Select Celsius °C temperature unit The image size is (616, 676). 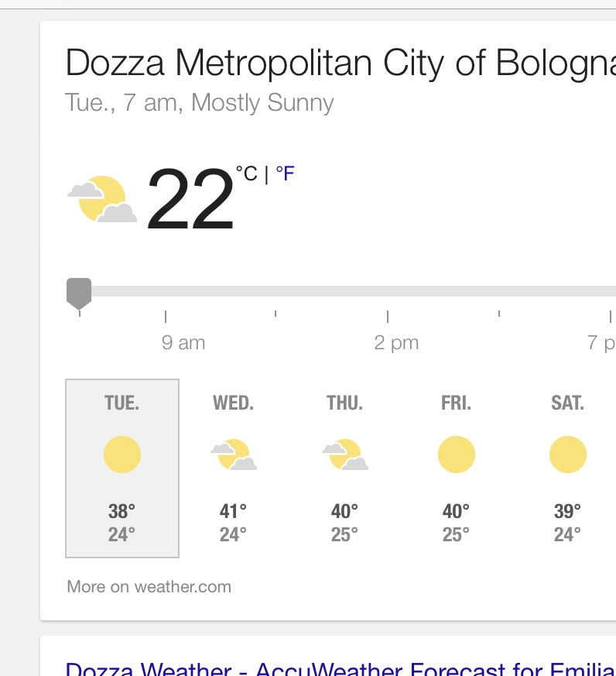(x=247, y=173)
